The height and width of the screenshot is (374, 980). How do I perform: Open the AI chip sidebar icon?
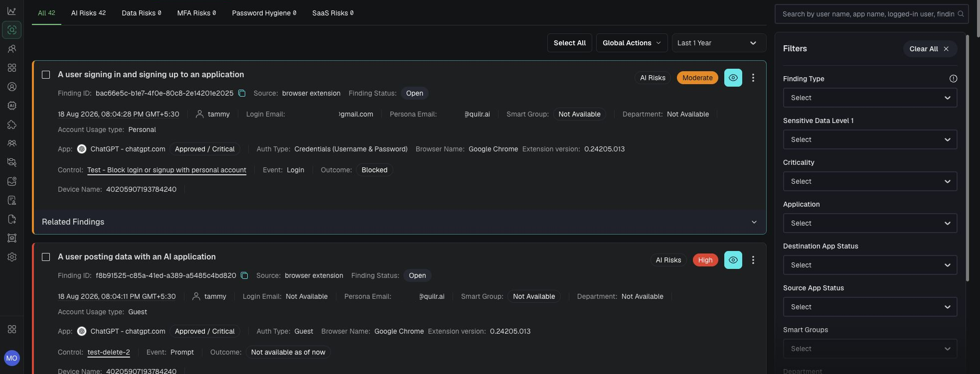tap(12, 106)
